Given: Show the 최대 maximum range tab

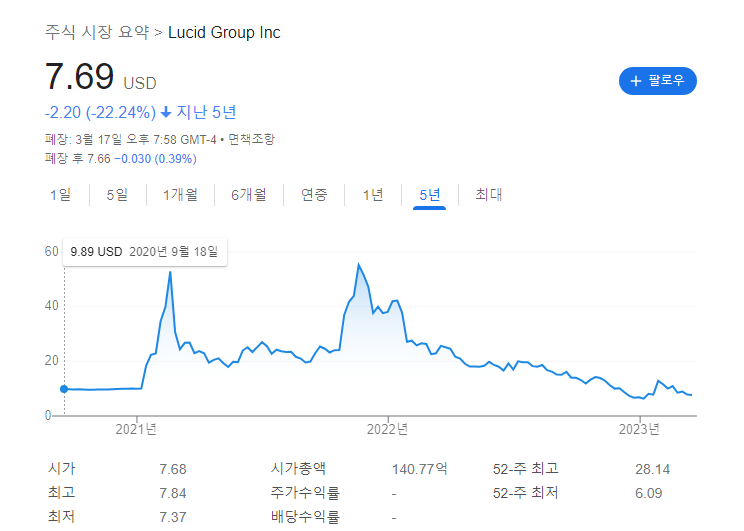Looking at the screenshot, I should 489,195.
